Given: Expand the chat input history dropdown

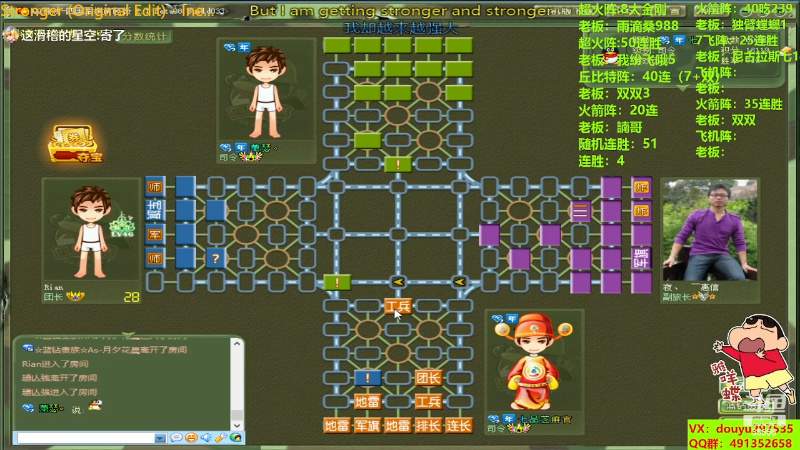Looking at the screenshot, I should click(160, 438).
